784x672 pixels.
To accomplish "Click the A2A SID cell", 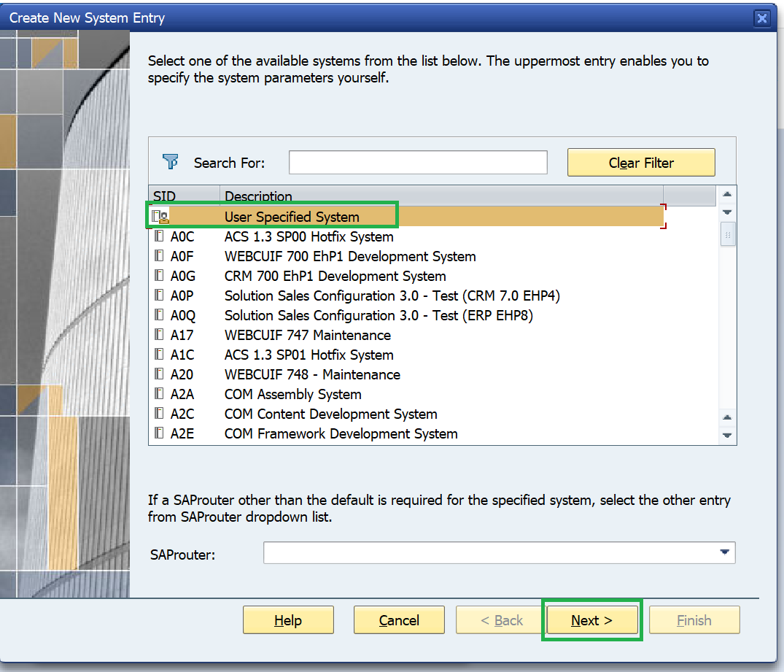I will tap(182, 394).
